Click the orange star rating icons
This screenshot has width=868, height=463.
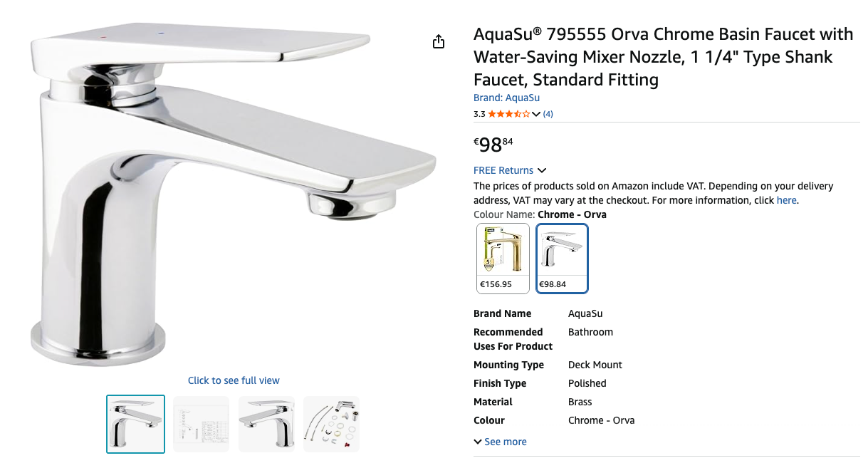[508, 114]
